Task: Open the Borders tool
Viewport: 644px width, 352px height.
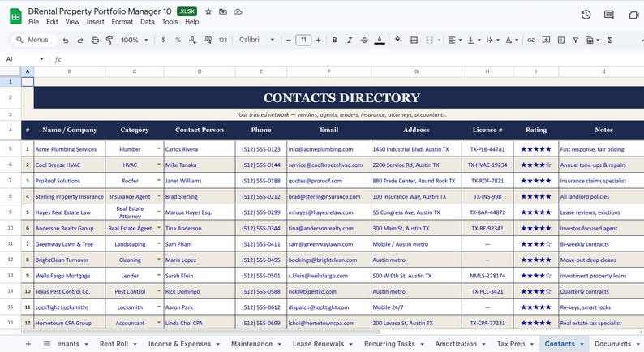Action: pyautogui.click(x=414, y=41)
